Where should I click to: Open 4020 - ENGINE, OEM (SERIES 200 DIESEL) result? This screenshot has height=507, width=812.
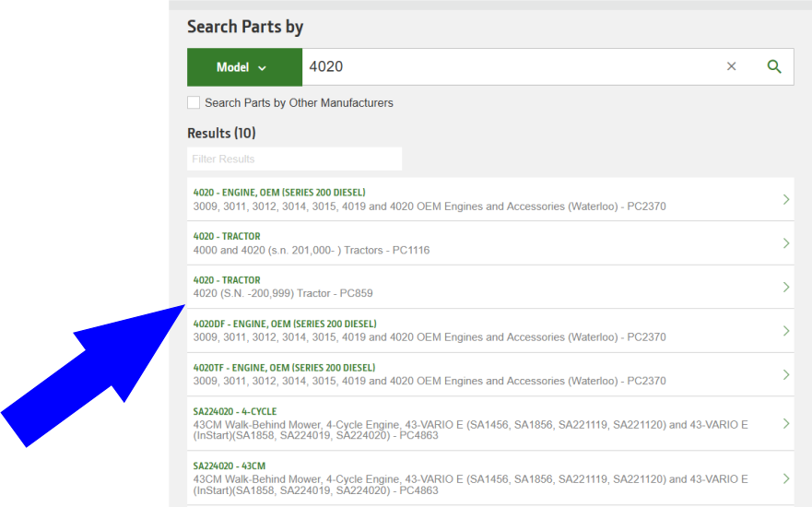click(x=490, y=199)
